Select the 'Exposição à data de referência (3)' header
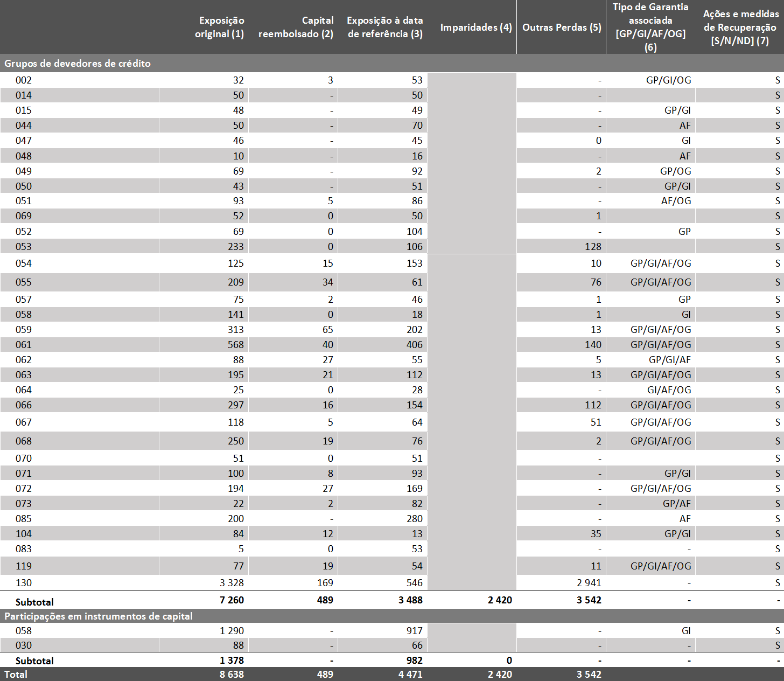The width and height of the screenshot is (784, 681). [384, 27]
